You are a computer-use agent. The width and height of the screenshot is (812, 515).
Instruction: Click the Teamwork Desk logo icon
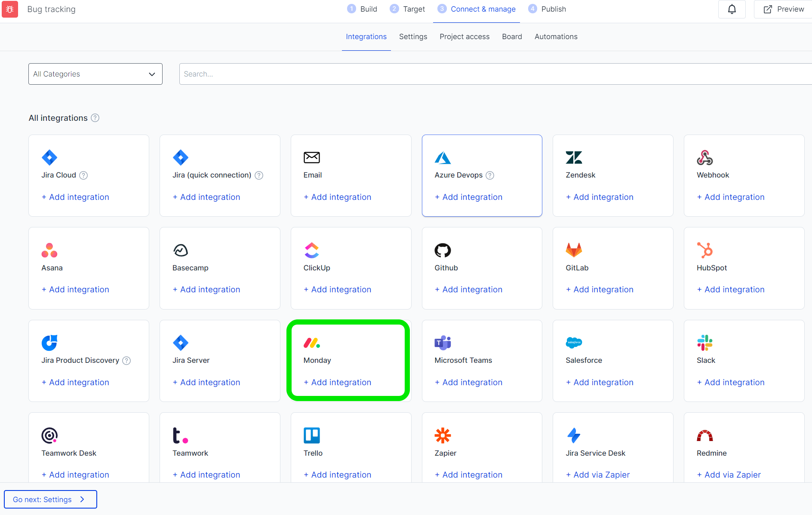[49, 435]
